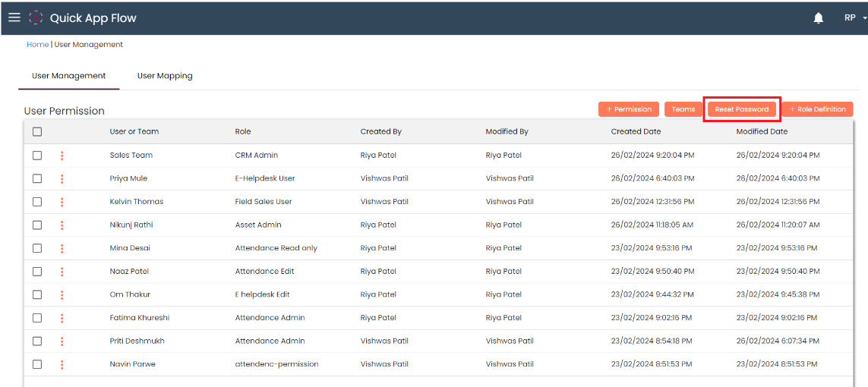Click the Quick App Flow logo icon

point(36,17)
